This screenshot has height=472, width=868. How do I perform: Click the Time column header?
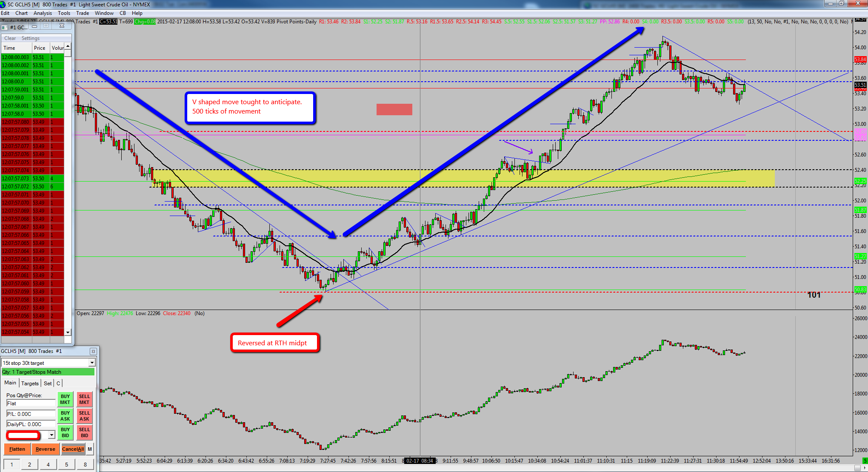coord(17,48)
